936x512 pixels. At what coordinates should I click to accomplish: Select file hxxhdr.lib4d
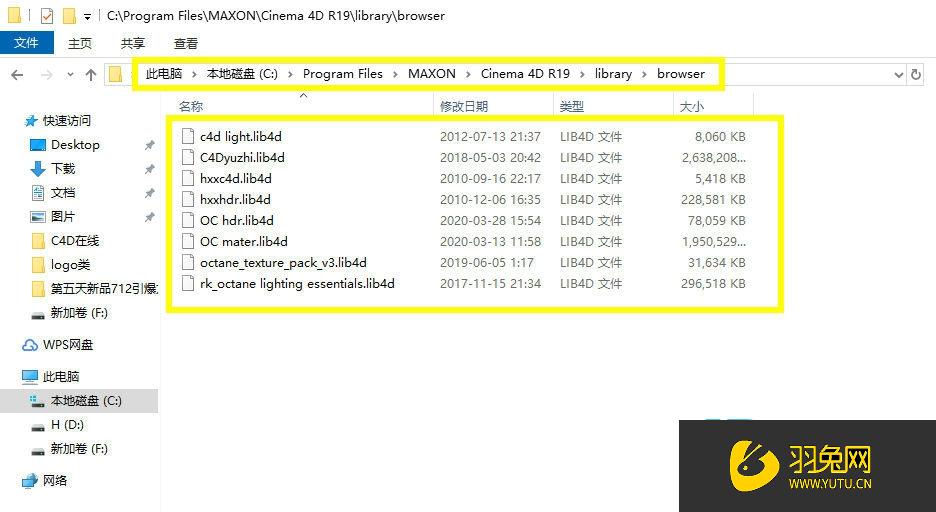(x=235, y=199)
